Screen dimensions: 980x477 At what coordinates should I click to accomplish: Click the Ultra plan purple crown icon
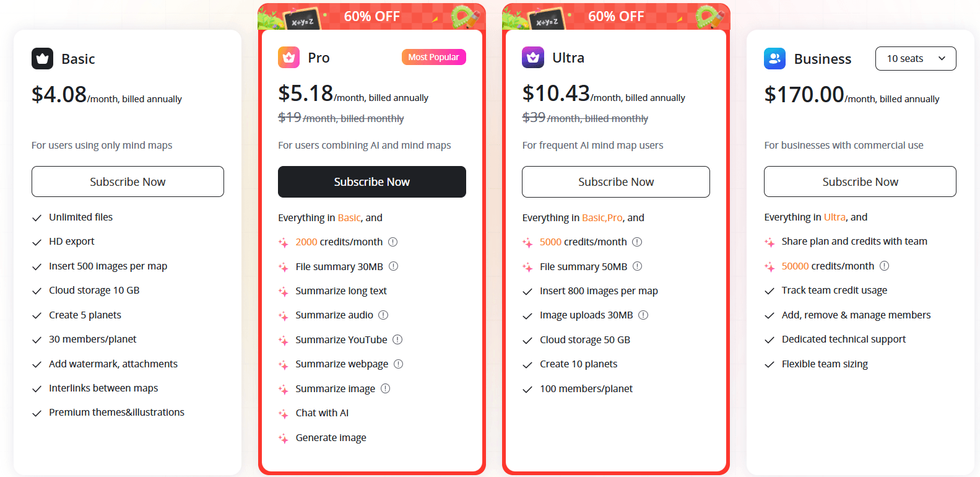click(x=532, y=58)
